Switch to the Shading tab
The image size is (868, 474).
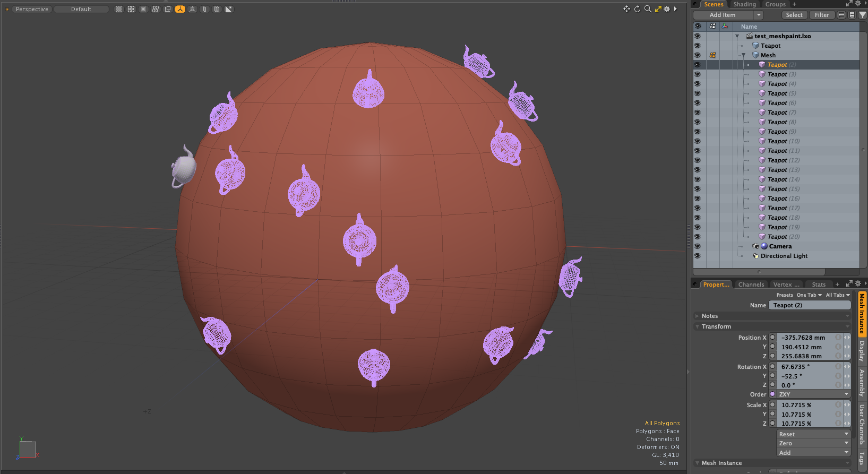click(744, 4)
